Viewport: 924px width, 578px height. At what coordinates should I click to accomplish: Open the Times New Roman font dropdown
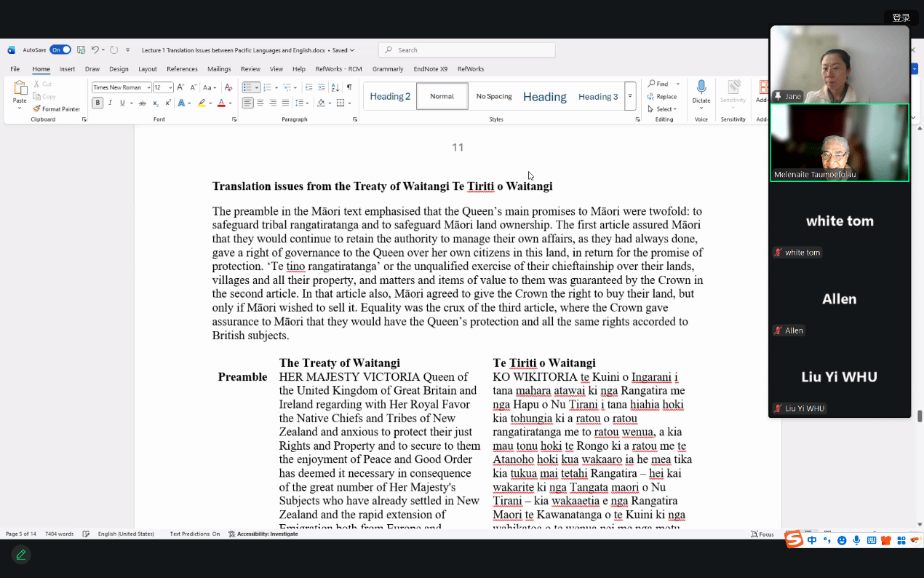point(148,87)
